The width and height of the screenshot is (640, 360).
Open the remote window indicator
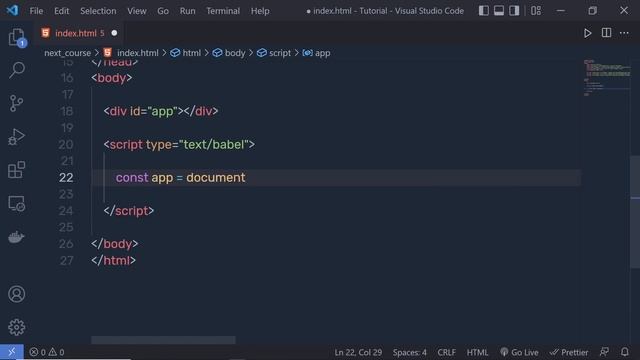[11, 352]
